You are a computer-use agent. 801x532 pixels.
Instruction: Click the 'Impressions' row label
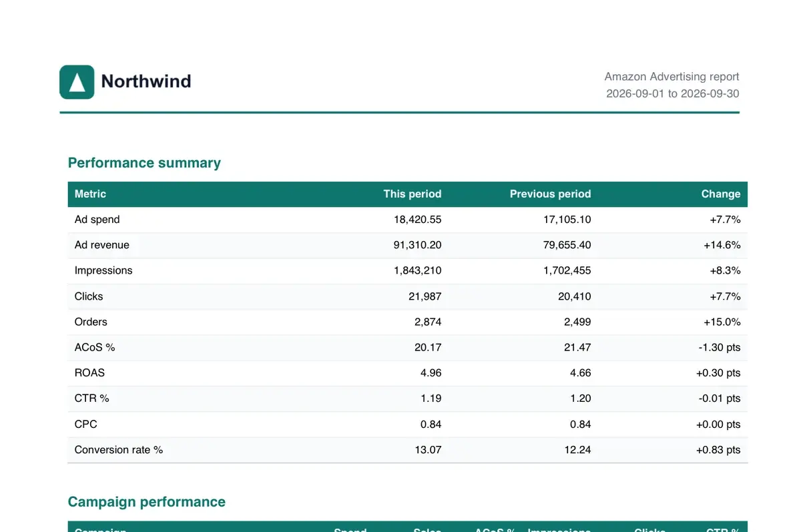point(103,270)
